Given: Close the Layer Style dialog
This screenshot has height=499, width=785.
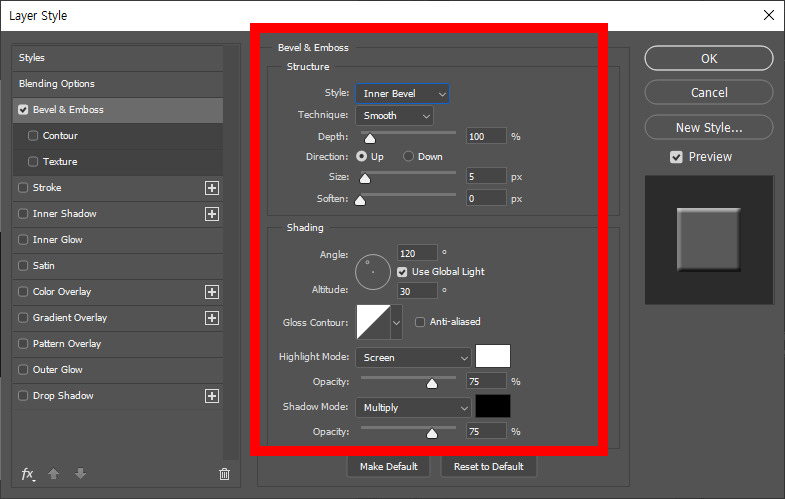Looking at the screenshot, I should tap(769, 15).
